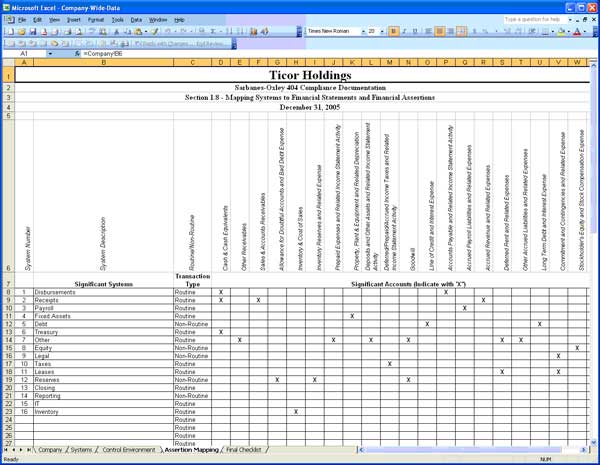The width and height of the screenshot is (600, 465).
Task: Open the Fill Color dropdown arrow
Action: click(569, 31)
